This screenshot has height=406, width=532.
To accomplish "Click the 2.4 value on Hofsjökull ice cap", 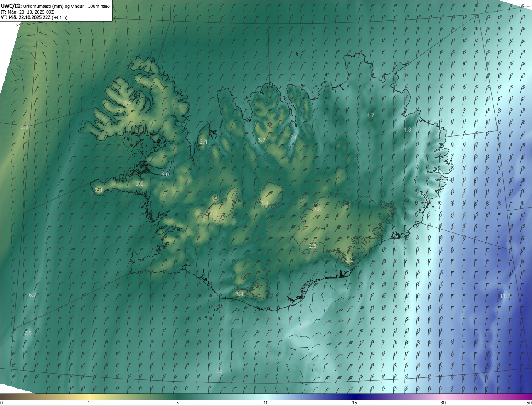I will click(264, 203).
